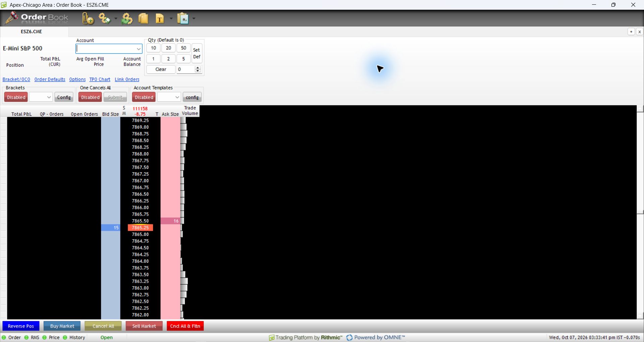Click the ask size 16 cell
This screenshot has height=342, width=644.
(x=170, y=221)
